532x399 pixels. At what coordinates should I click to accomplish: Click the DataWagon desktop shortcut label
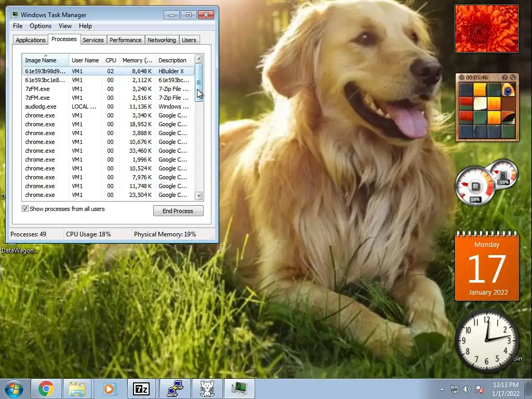(x=20, y=250)
